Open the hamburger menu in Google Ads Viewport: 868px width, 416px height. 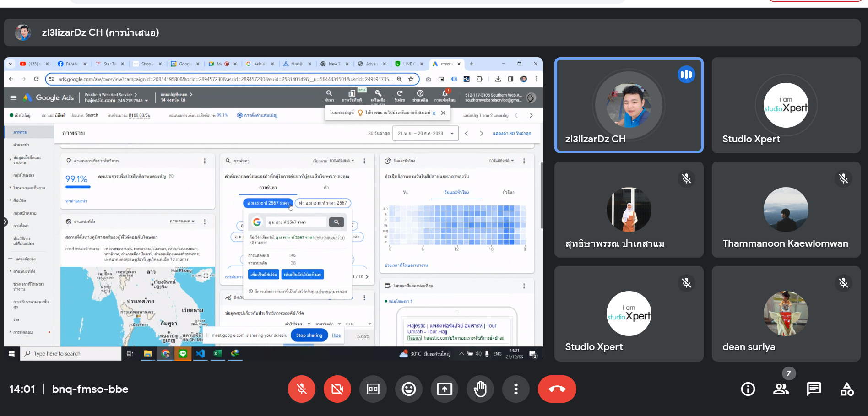tap(13, 97)
